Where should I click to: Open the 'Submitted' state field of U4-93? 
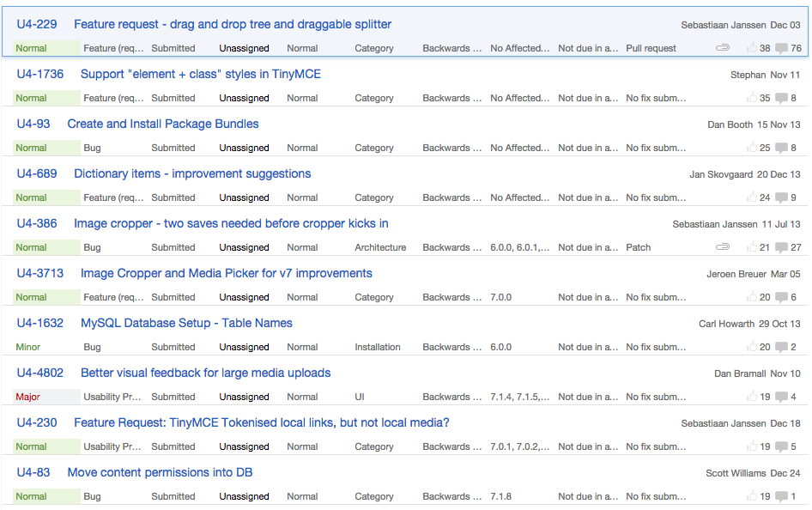coord(173,148)
